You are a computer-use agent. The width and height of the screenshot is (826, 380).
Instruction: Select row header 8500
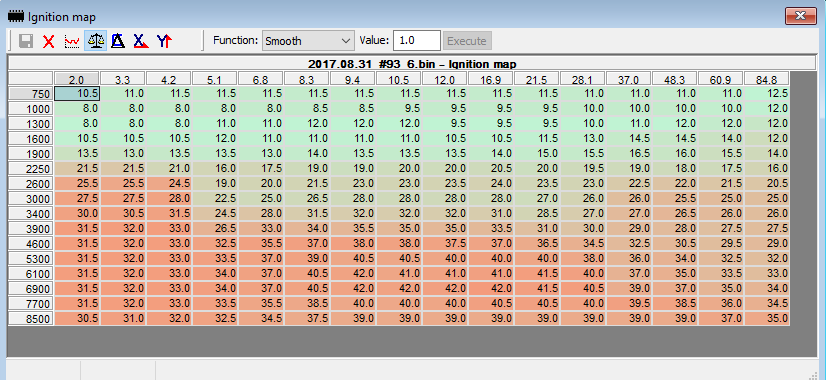coord(31,319)
